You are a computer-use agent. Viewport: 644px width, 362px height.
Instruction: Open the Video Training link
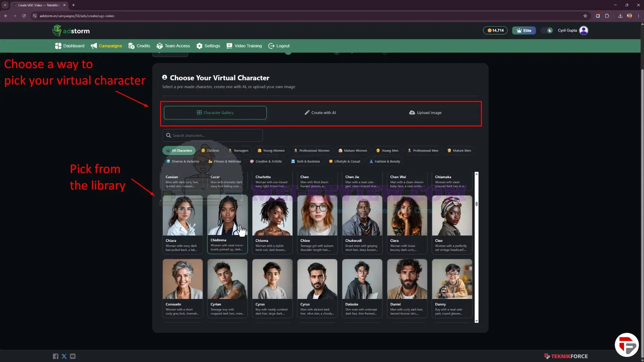coord(244,46)
